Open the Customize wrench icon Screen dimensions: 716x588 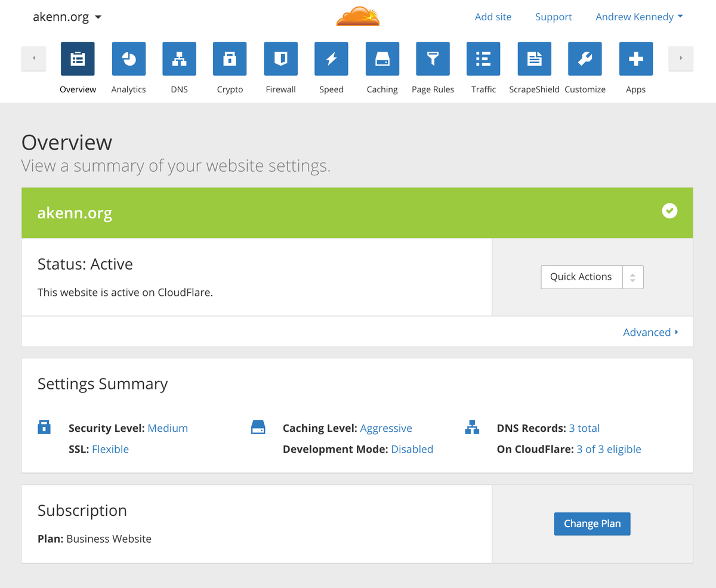coord(585,58)
